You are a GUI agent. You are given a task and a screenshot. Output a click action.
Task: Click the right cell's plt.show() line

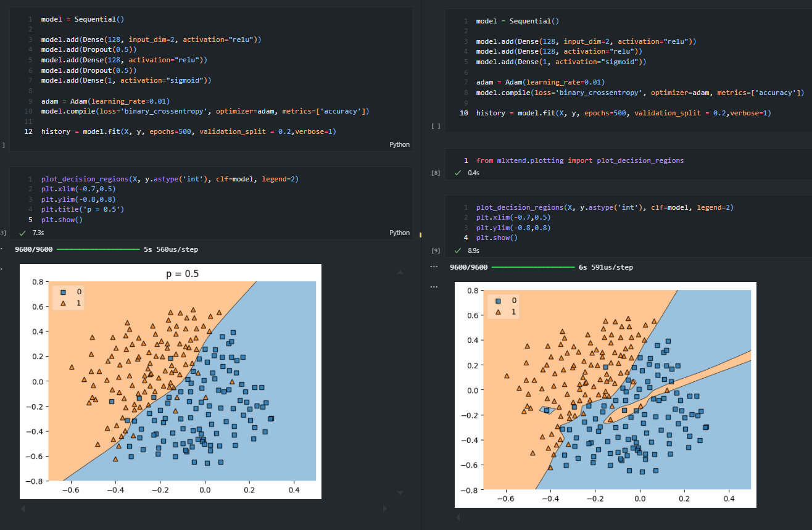pos(497,238)
